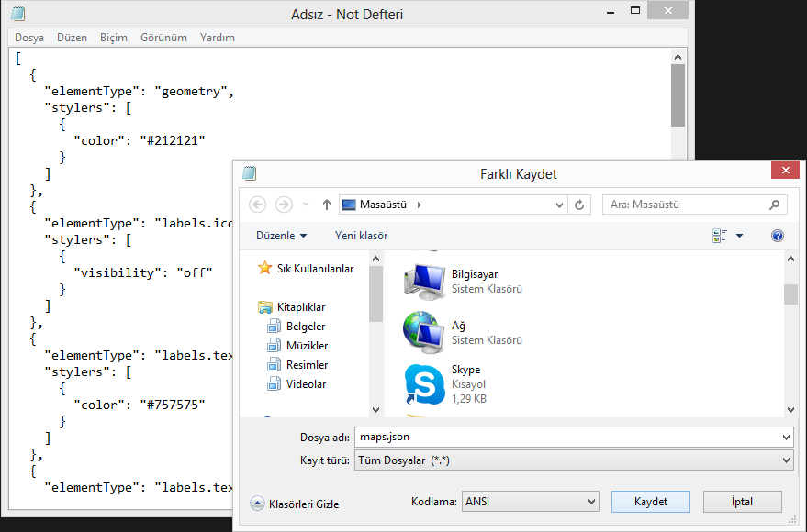The width and height of the screenshot is (807, 532).
Task: Create folder with Yeni klasör
Action: coord(362,236)
